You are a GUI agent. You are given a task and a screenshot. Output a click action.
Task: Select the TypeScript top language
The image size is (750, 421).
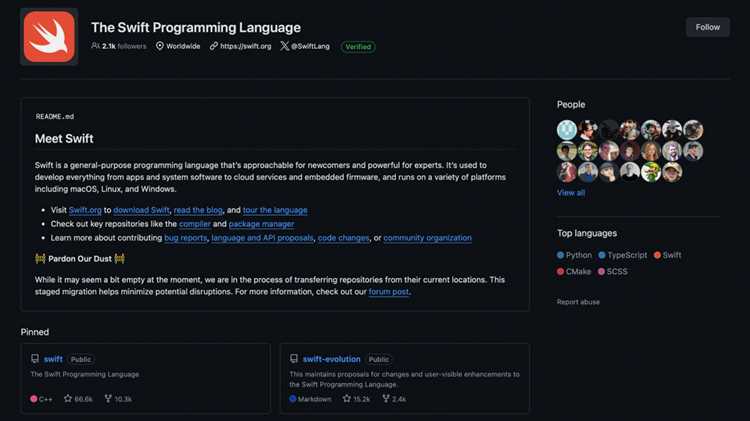click(x=623, y=255)
